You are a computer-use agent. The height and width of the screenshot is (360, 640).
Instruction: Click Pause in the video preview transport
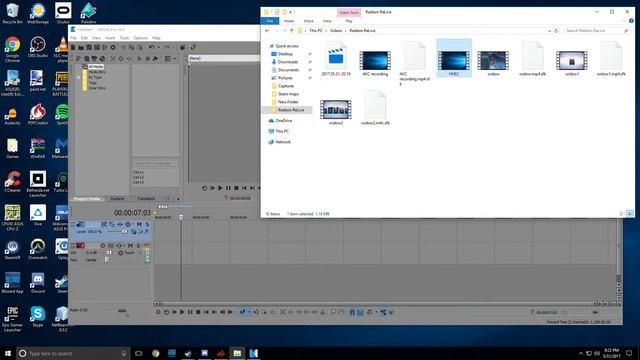pyautogui.click(x=228, y=188)
